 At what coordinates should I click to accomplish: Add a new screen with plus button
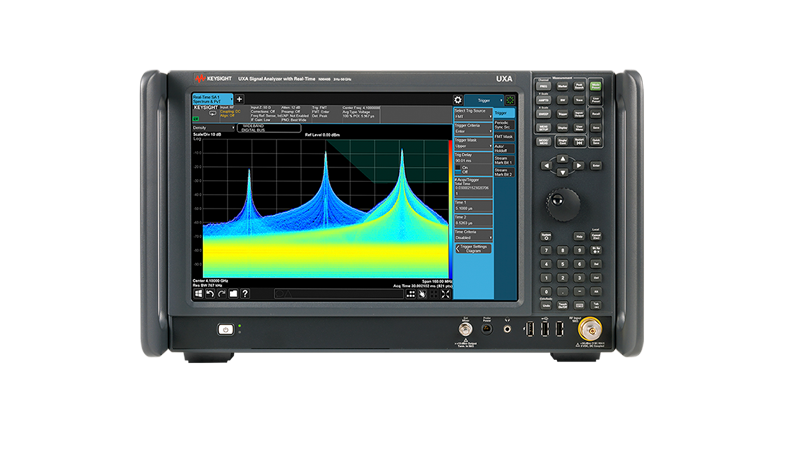click(239, 99)
